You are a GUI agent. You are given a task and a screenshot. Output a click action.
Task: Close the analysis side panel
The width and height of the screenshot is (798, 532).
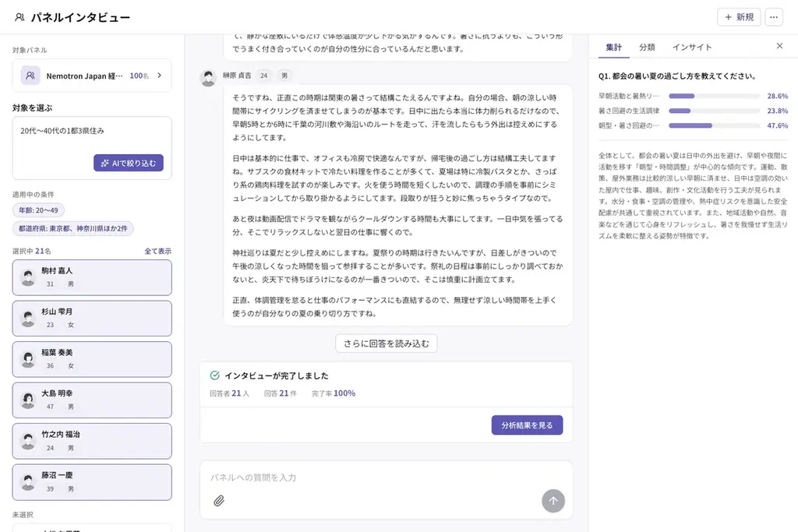click(779, 46)
